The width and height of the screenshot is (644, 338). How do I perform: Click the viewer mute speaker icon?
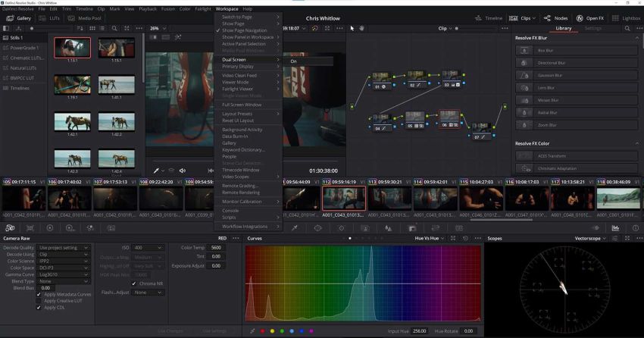[183, 171]
